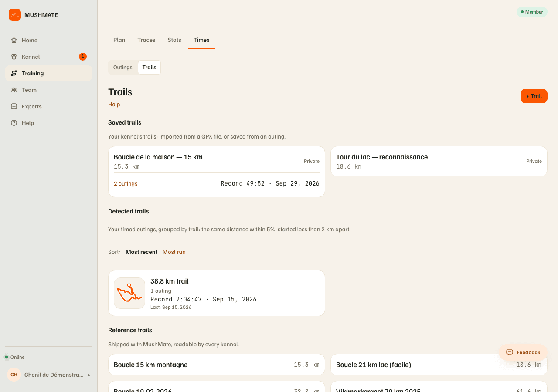
Task: Open the Plan tab
Action: [x=119, y=40]
